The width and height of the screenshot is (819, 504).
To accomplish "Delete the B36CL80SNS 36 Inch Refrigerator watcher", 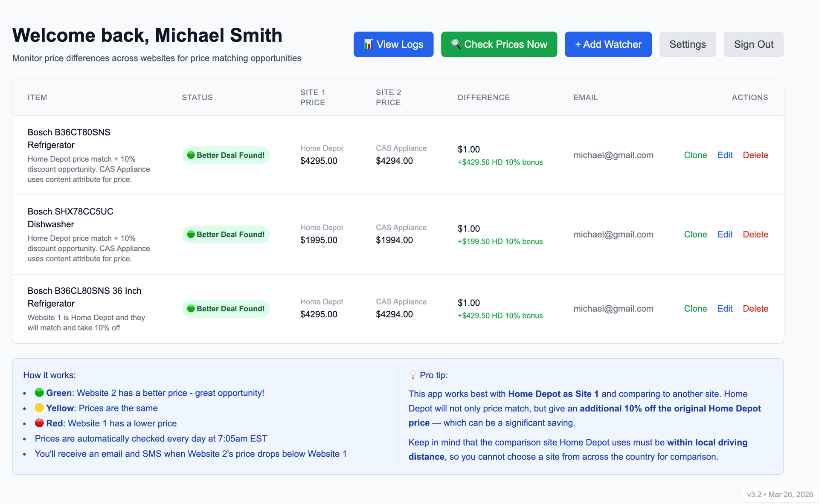I will coord(755,308).
